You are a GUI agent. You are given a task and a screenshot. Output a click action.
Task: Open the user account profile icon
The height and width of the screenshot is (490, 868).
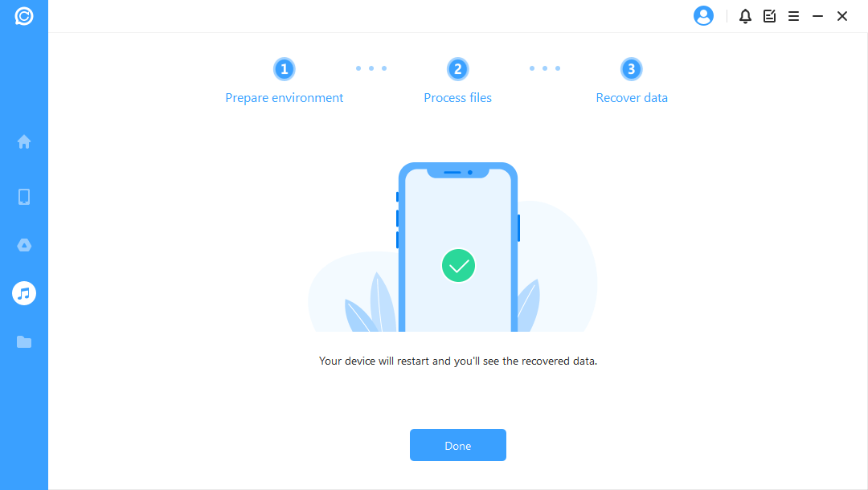point(703,16)
